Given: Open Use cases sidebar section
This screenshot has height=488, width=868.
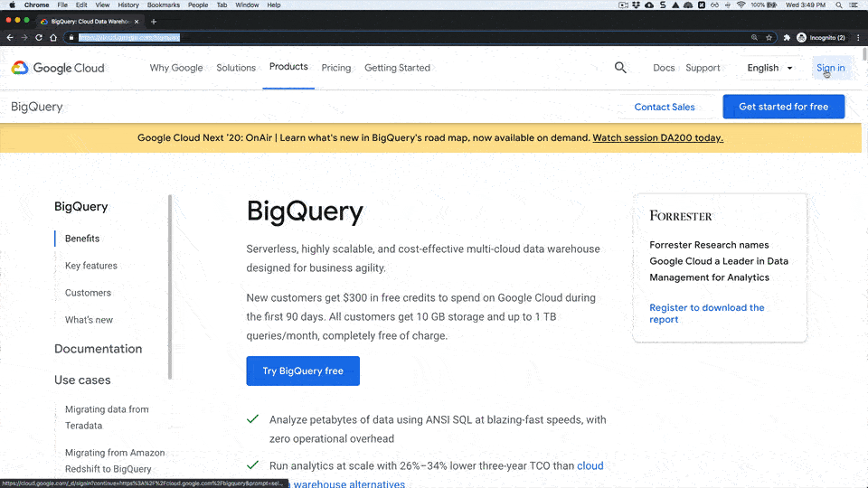Looking at the screenshot, I should (82, 380).
